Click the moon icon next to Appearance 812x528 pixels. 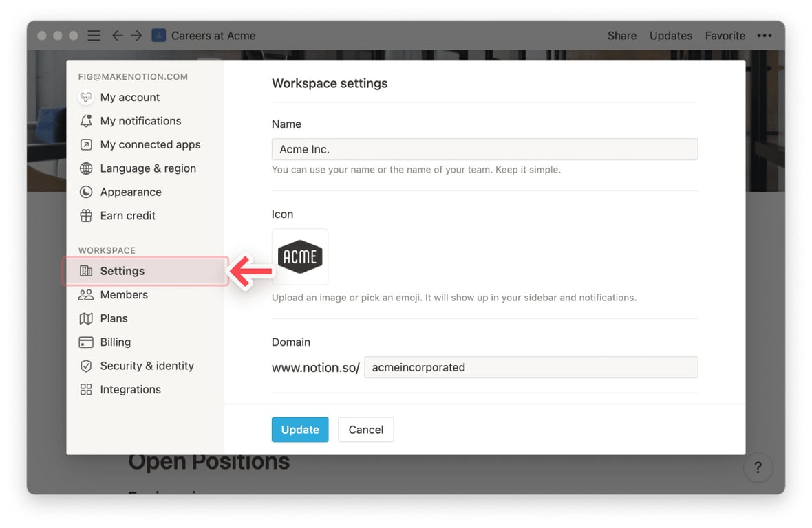pos(86,192)
